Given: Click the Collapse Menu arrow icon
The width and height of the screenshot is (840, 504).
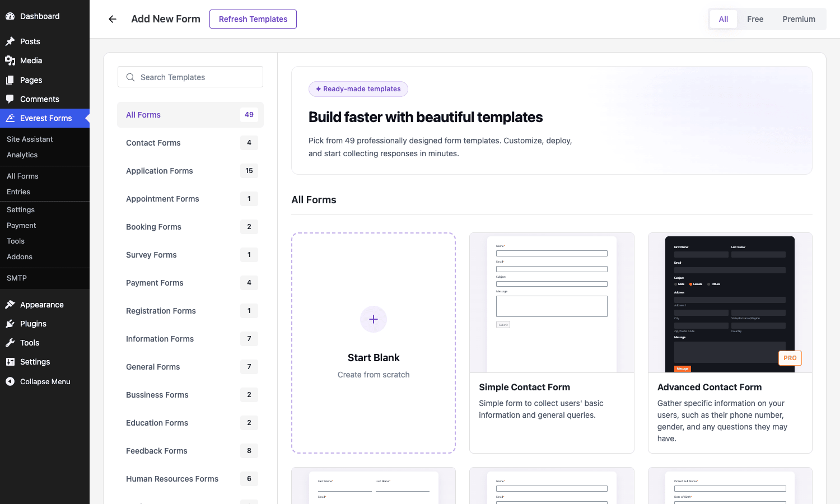Looking at the screenshot, I should pyautogui.click(x=10, y=381).
